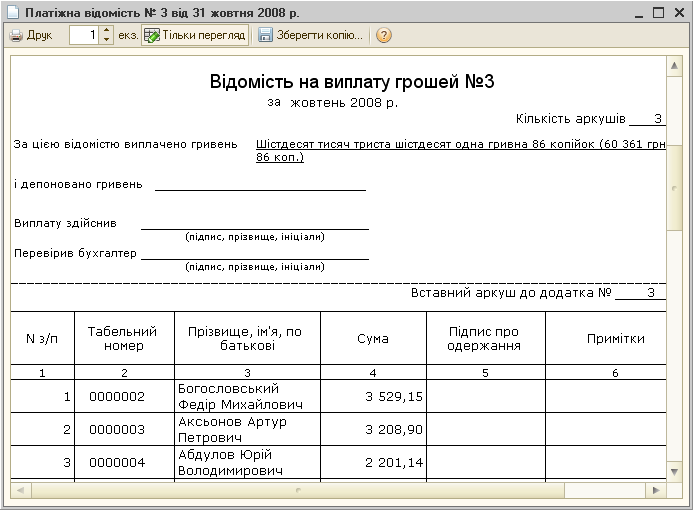Decrease copies count with down stepper arrow
693x510 pixels.
click(x=107, y=39)
